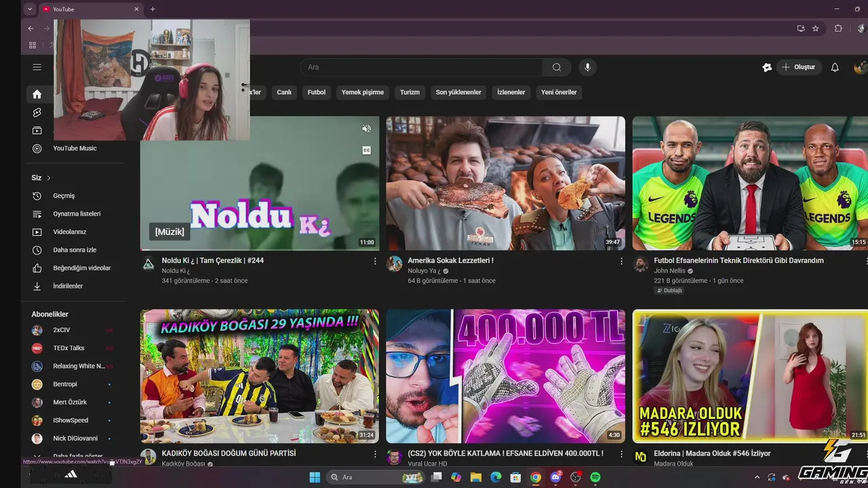Go back in Chrome
Image resolution: width=868 pixels, height=488 pixels.
tap(31, 28)
